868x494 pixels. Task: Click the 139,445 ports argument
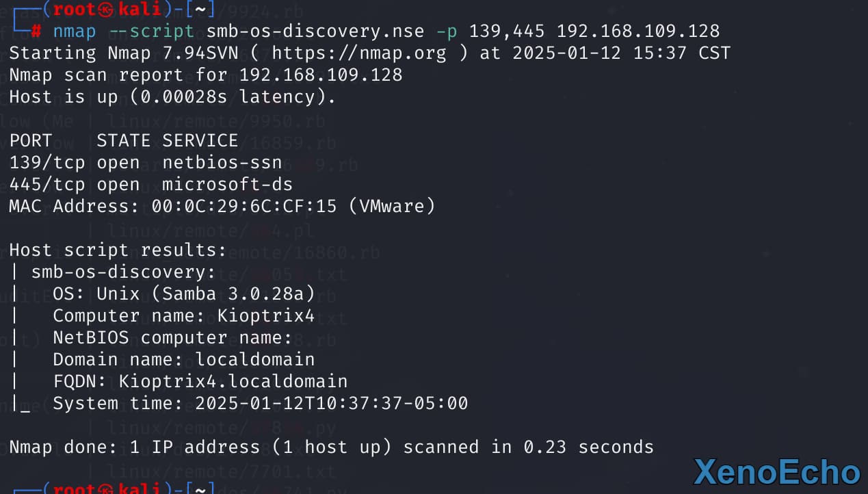tap(507, 31)
